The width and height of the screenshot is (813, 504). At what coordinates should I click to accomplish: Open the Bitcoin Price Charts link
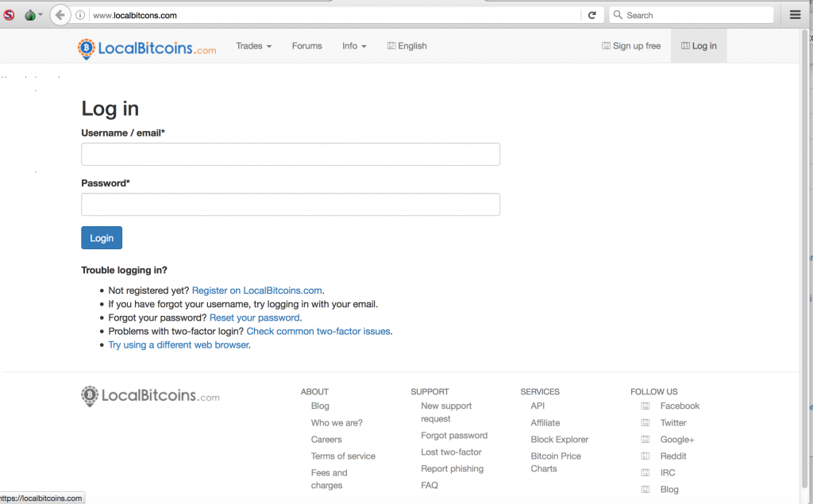click(x=556, y=462)
